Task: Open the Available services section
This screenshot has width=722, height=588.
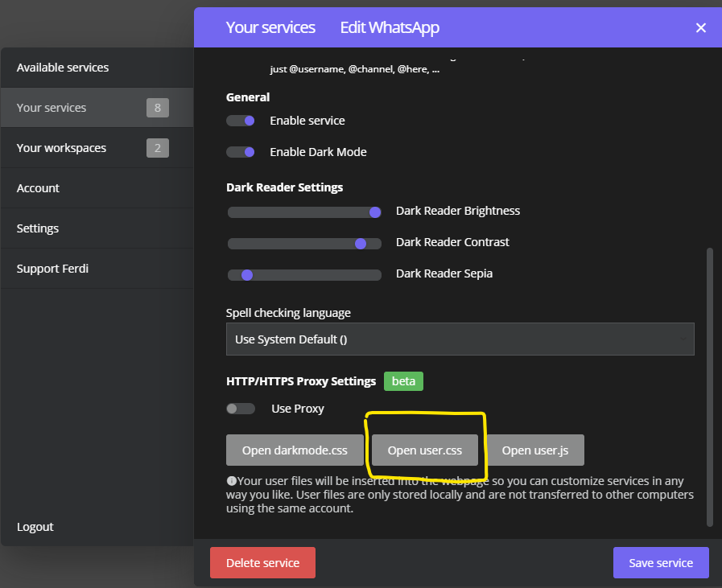Action: 97,68
